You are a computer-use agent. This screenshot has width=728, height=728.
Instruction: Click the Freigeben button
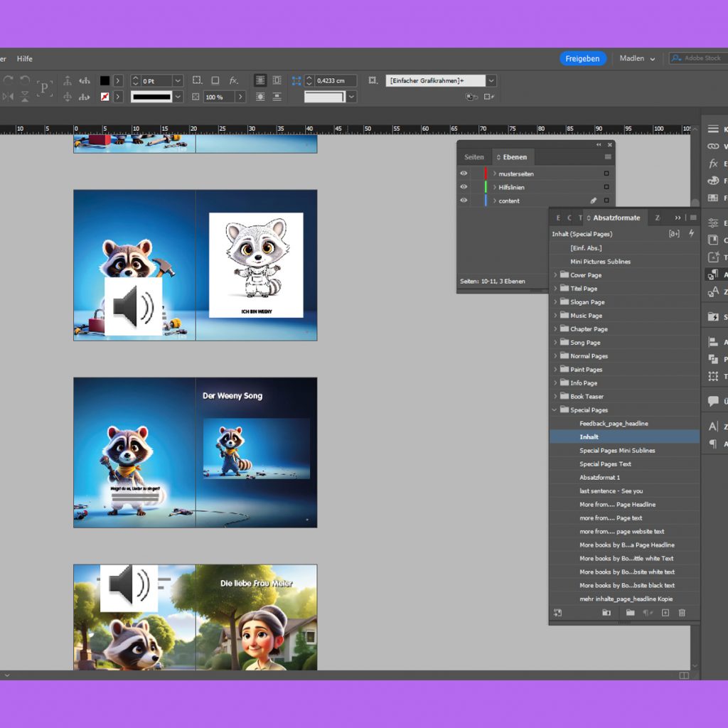point(582,59)
